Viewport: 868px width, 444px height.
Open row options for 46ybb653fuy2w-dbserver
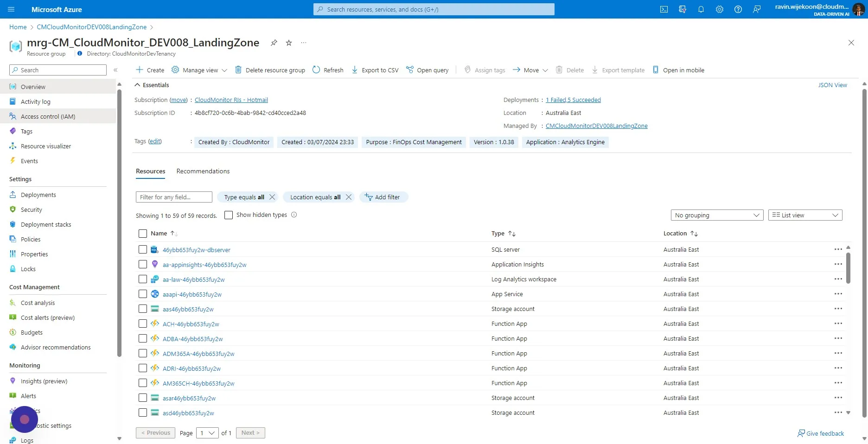(x=838, y=249)
